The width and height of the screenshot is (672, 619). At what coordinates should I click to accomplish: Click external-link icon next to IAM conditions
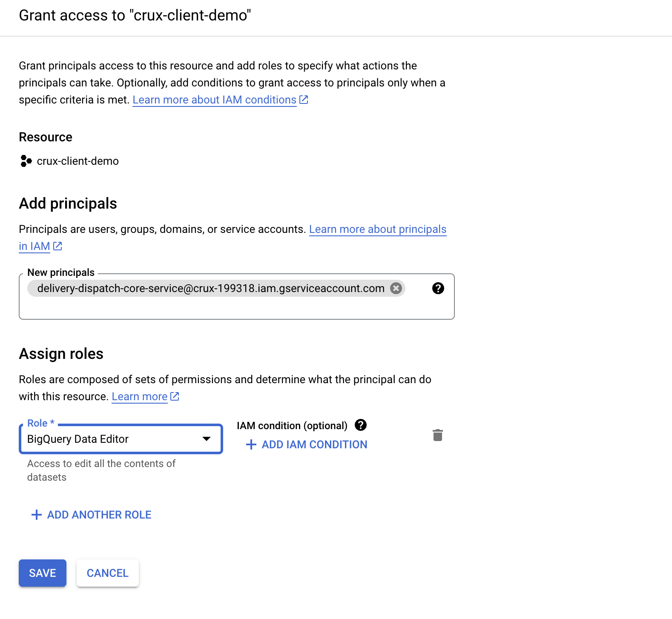click(x=304, y=100)
